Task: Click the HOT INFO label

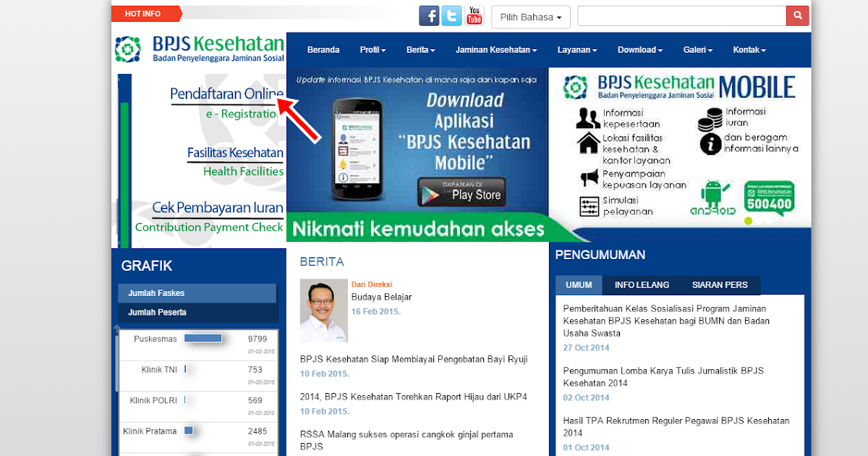Action: [143, 14]
